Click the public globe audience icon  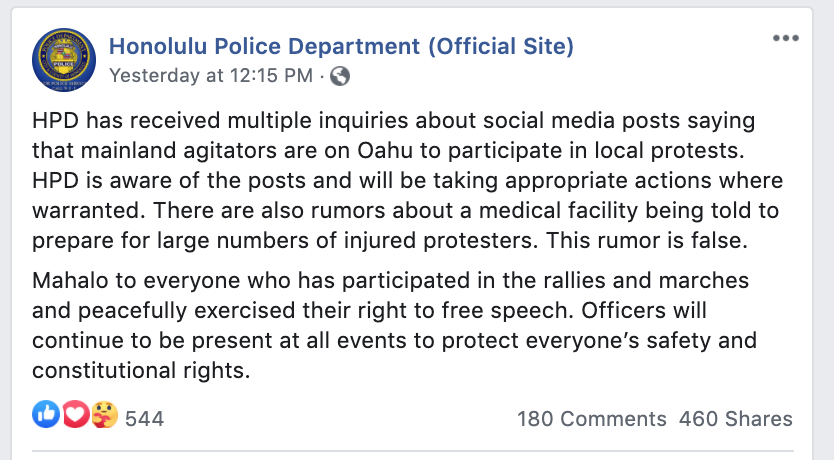point(340,76)
